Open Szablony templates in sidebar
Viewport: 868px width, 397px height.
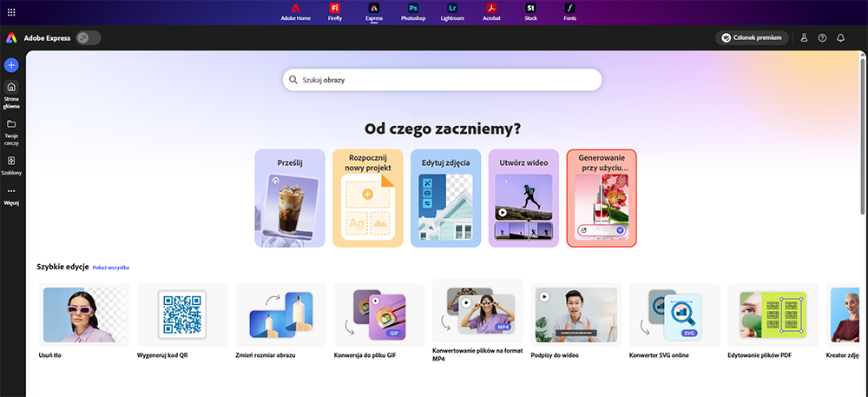pos(11,165)
